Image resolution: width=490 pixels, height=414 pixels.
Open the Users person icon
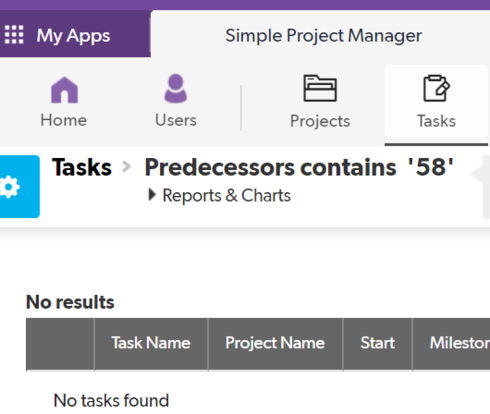click(x=176, y=89)
